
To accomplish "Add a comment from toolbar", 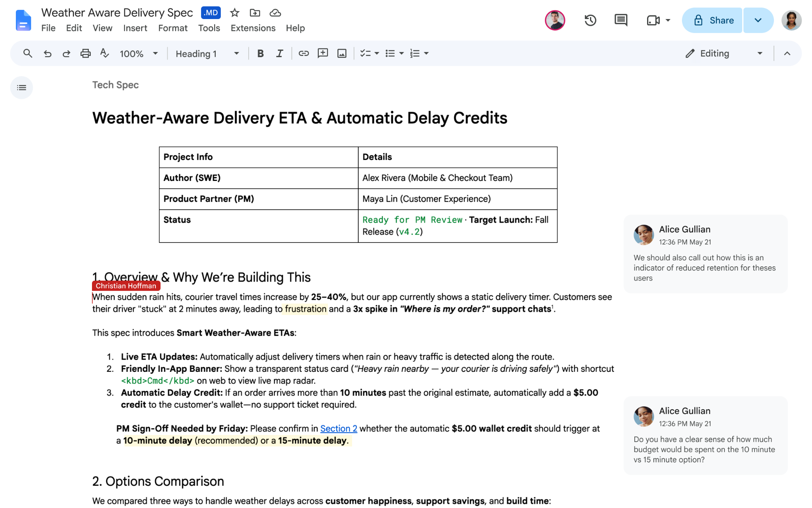I will tap(323, 53).
